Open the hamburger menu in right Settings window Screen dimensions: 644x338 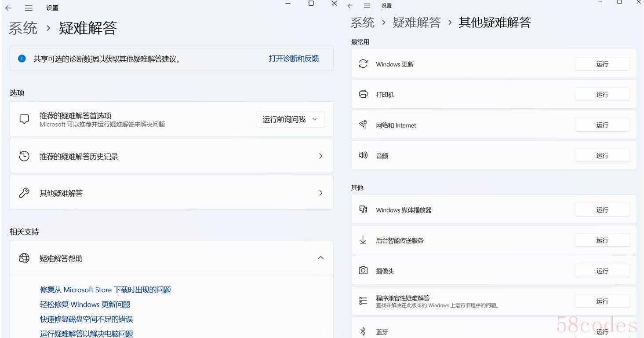click(367, 6)
